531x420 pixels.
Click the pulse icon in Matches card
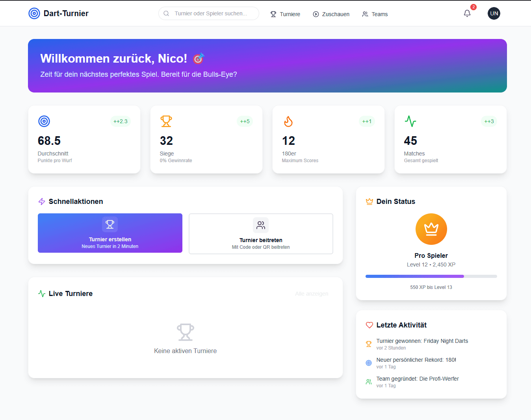pos(410,121)
